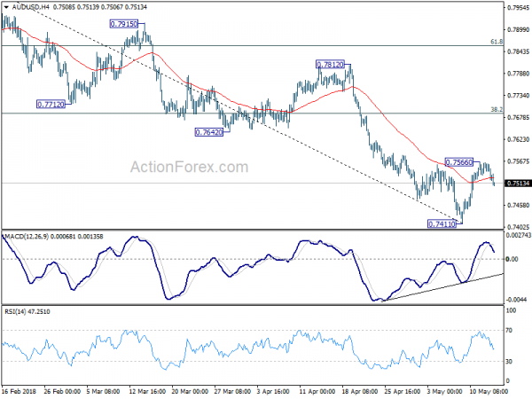
Task: Select the 0.74110 low price label
Action: [x=442, y=224]
